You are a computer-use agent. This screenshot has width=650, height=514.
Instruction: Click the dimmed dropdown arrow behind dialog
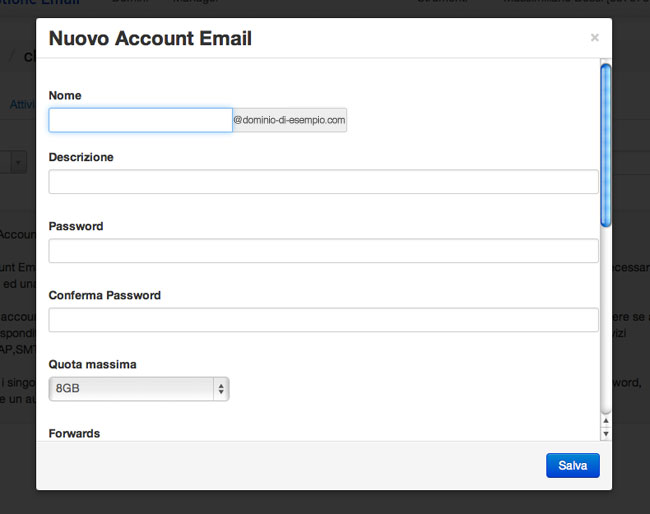tap(19, 162)
